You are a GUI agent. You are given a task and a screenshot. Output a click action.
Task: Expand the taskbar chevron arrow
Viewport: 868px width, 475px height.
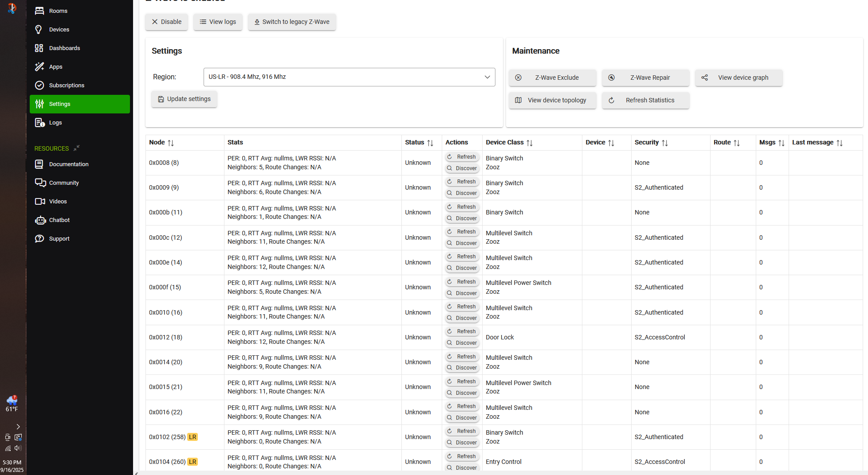(x=18, y=427)
